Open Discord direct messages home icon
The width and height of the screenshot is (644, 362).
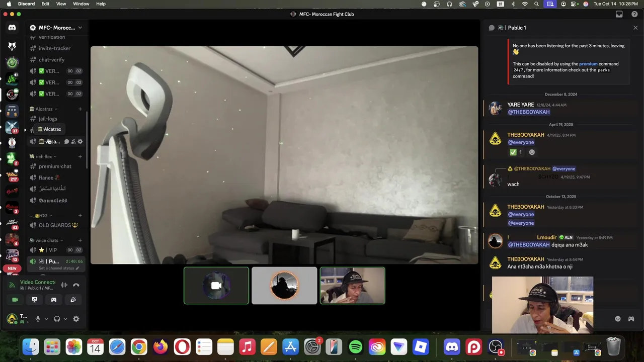pos(12,28)
